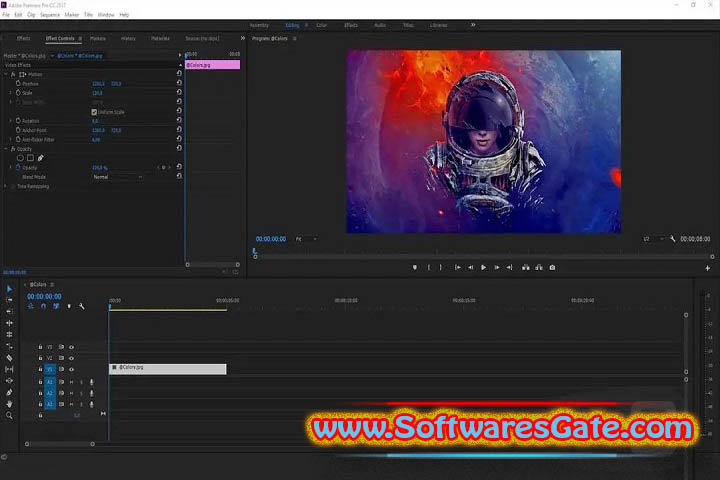This screenshot has width=720, height=480.
Task: Reset the Position parameter
Action: click(179, 83)
